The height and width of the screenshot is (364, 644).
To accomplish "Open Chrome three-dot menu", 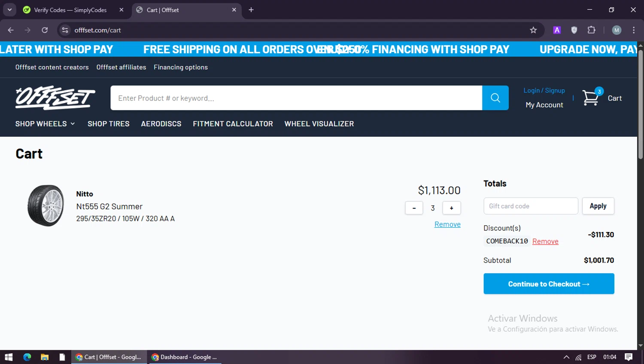I will pos(634,30).
